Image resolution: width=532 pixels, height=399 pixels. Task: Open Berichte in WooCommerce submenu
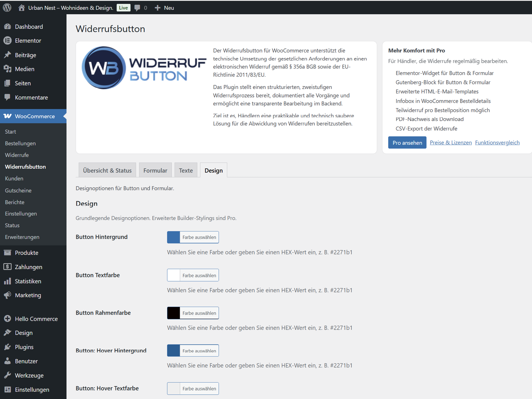15,202
